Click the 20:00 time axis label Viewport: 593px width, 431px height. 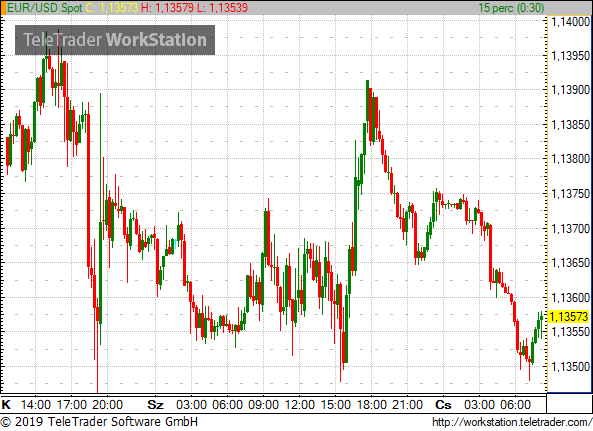tap(108, 405)
